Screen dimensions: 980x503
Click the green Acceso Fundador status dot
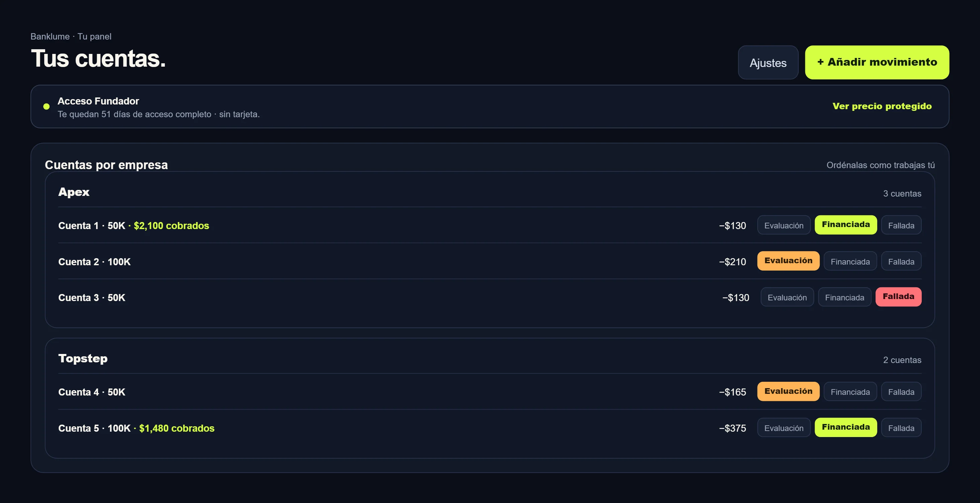pyautogui.click(x=47, y=106)
